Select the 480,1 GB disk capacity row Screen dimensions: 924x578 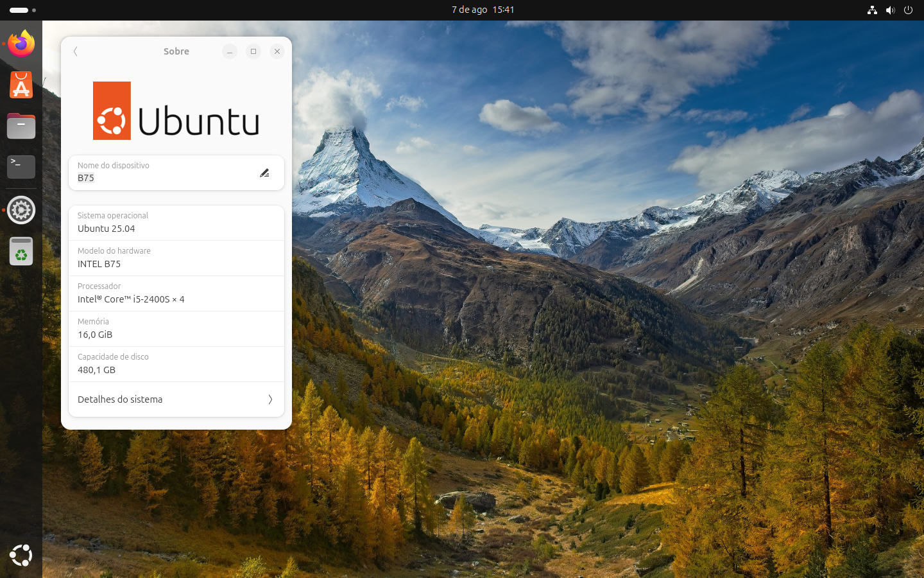[x=176, y=364]
